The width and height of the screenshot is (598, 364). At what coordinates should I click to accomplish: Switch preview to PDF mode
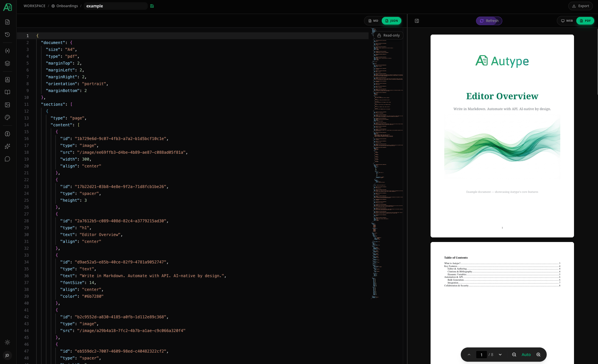[x=585, y=21]
